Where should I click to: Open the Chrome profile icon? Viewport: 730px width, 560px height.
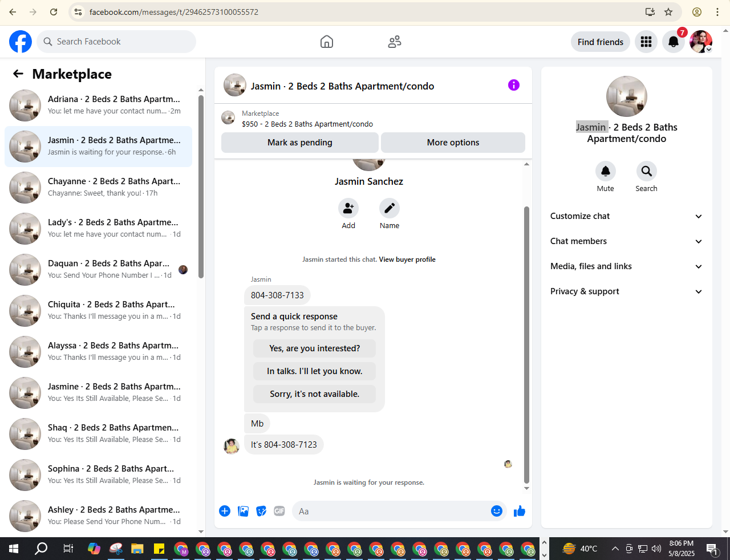697,12
